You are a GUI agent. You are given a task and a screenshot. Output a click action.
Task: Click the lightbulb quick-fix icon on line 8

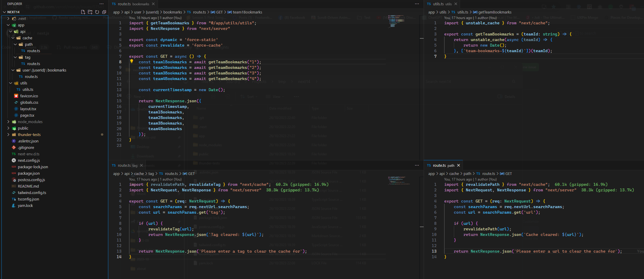pyautogui.click(x=132, y=62)
